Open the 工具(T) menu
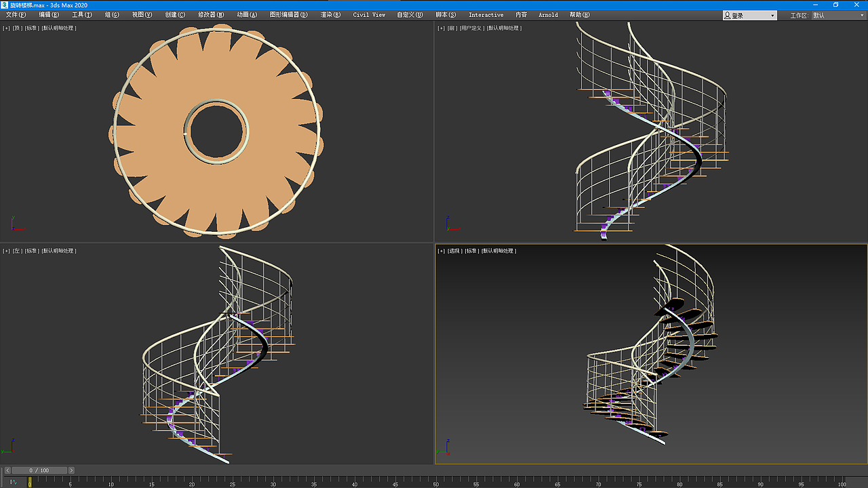Image resolution: width=868 pixels, height=488 pixels. 82,15
